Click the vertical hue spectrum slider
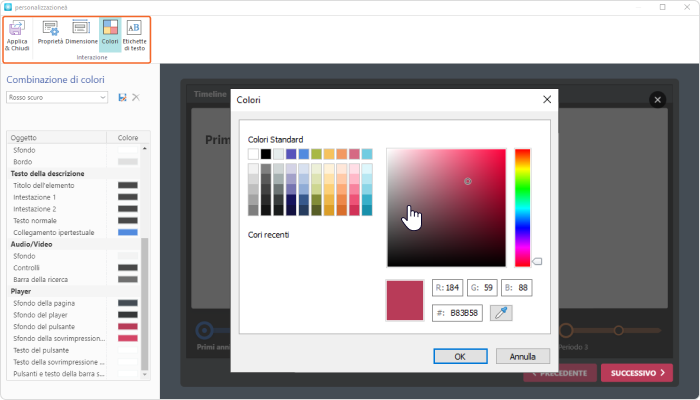 coord(522,206)
